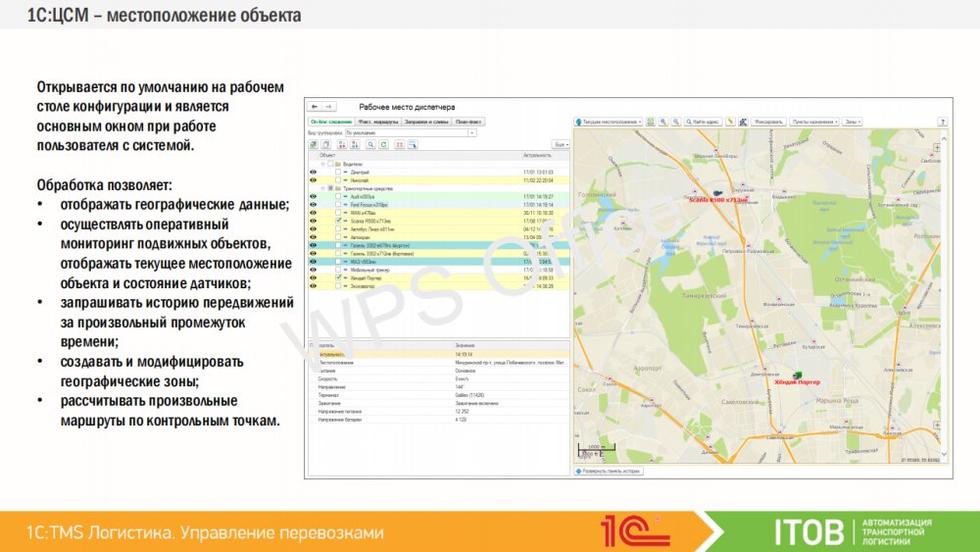Toggle the eye icon for Николай
The width and height of the screenshot is (980, 552).
click(314, 180)
